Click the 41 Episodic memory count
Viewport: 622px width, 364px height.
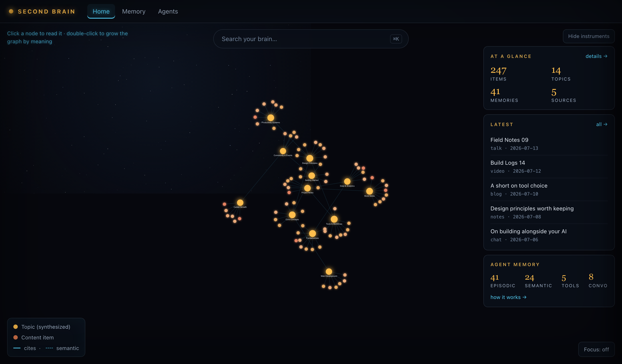coord(503,281)
